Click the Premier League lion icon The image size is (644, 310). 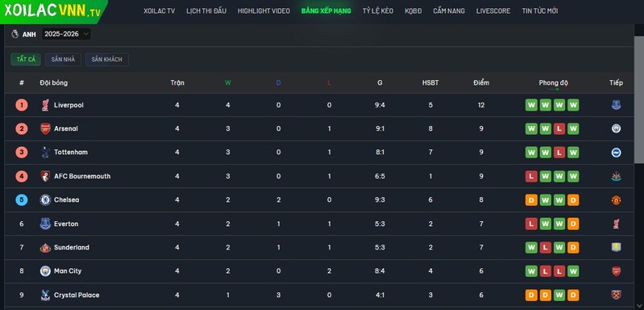(x=15, y=34)
